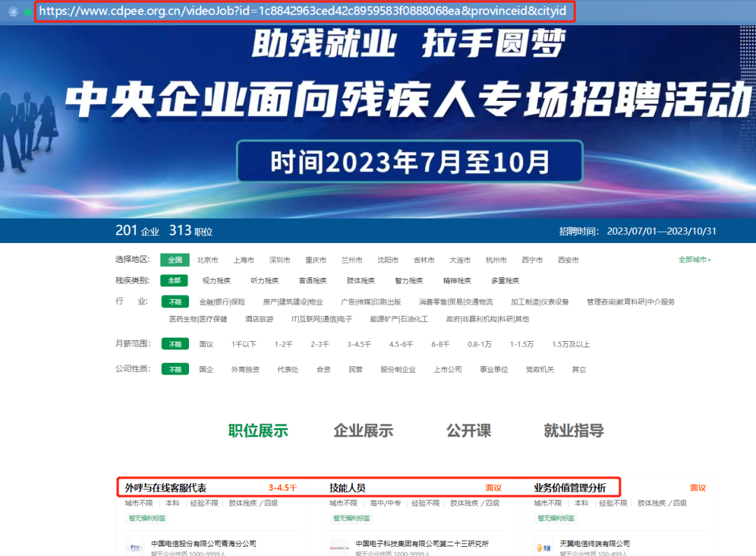Filter by 听力残疾 disability category
The height and width of the screenshot is (556, 756).
tap(264, 280)
